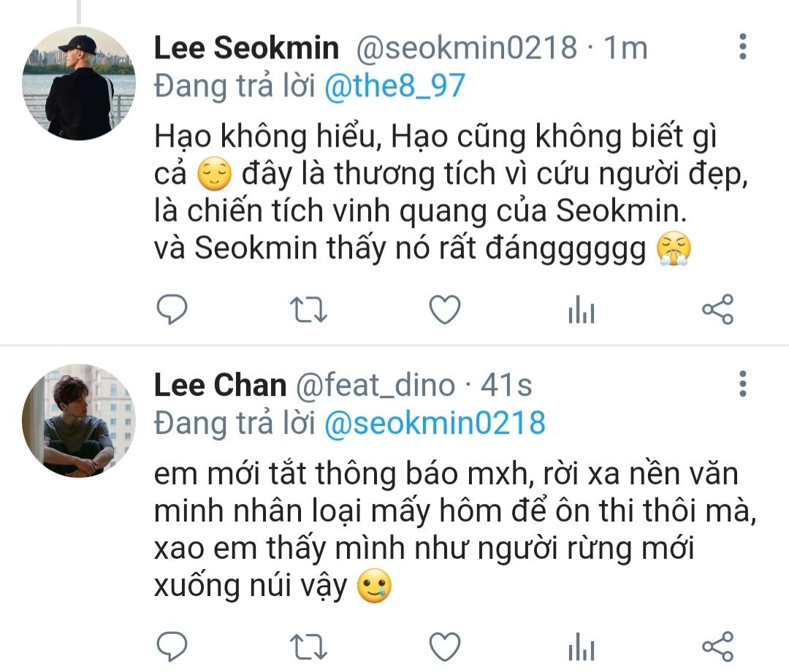The height and width of the screenshot is (672, 789).
Task: Reply to Lee Chan's tweet
Action: (172, 646)
